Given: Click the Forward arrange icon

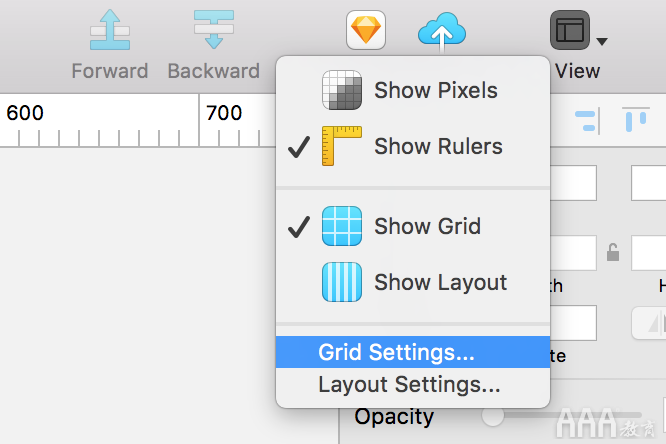Looking at the screenshot, I should (x=110, y=30).
